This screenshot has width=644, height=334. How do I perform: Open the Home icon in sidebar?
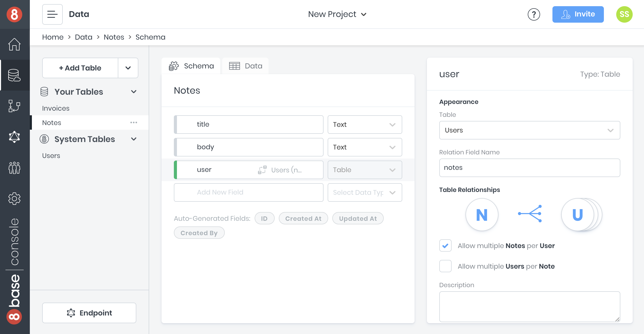coord(14,44)
